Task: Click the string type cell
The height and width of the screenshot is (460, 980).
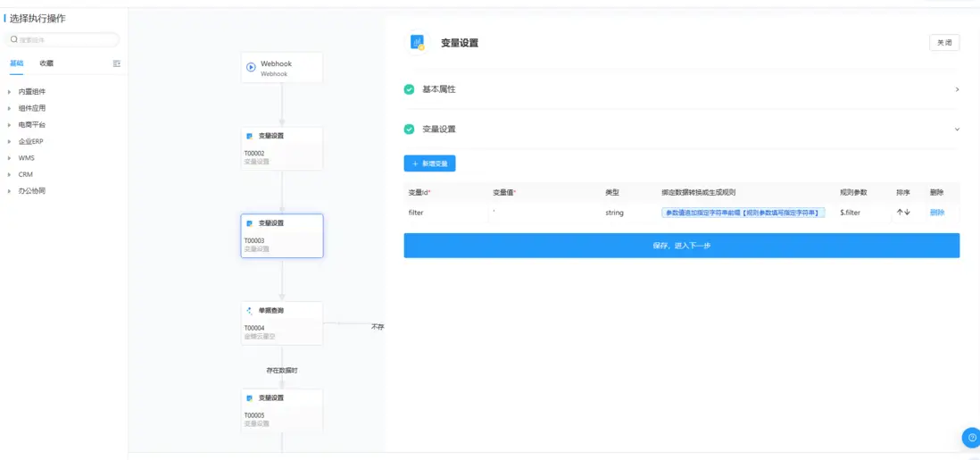Action: coord(614,213)
